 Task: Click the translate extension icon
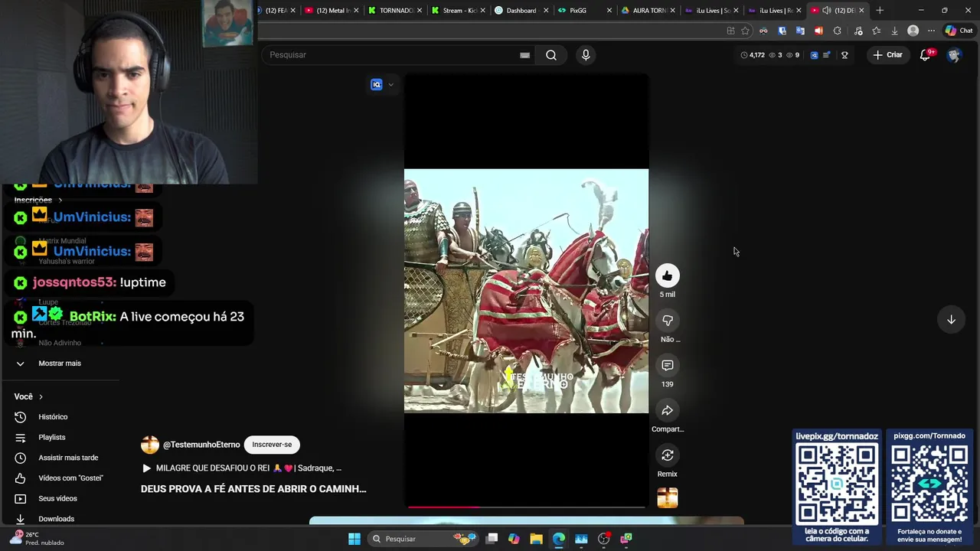800,31
